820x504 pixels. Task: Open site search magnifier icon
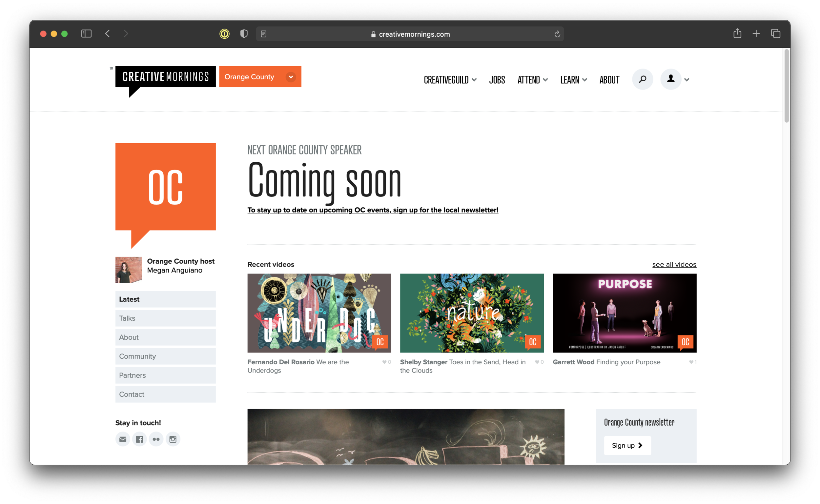(x=642, y=79)
